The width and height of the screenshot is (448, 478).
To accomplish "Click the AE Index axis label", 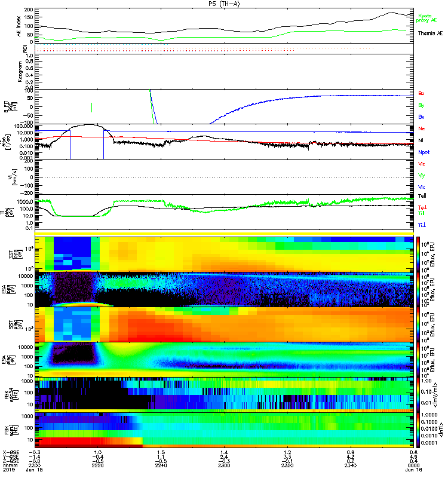I will 19,26.
